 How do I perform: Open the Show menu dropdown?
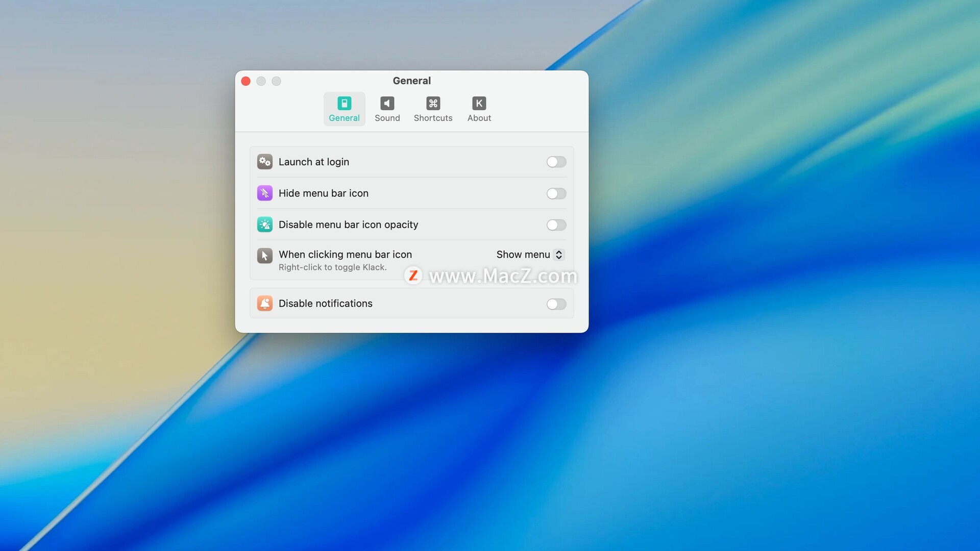click(523, 255)
